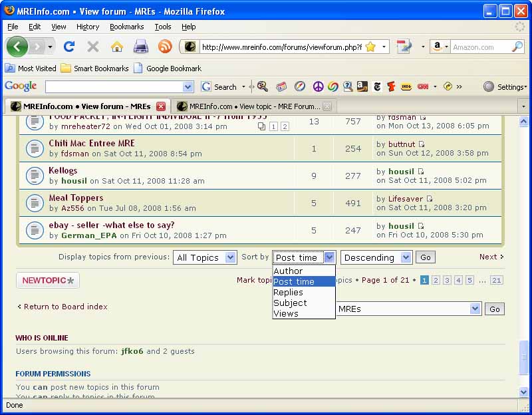Open the Chili Mac Entree MRE topic
This screenshot has width=532, height=415.
tap(92, 143)
